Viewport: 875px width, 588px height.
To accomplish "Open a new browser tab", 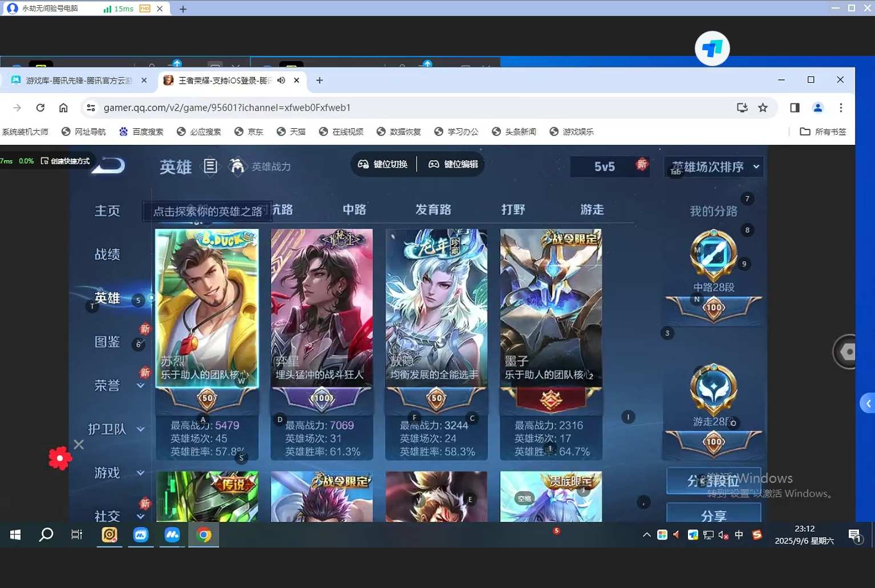I will point(319,80).
